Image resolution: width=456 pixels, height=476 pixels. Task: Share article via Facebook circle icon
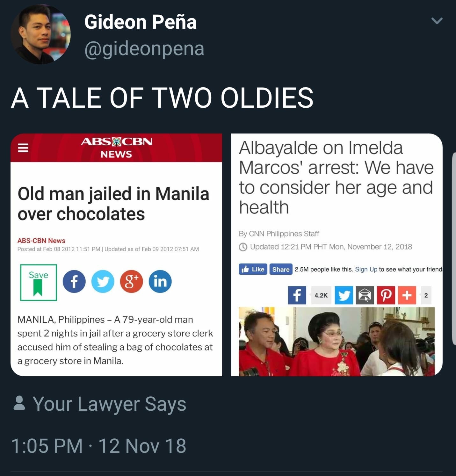tap(74, 282)
